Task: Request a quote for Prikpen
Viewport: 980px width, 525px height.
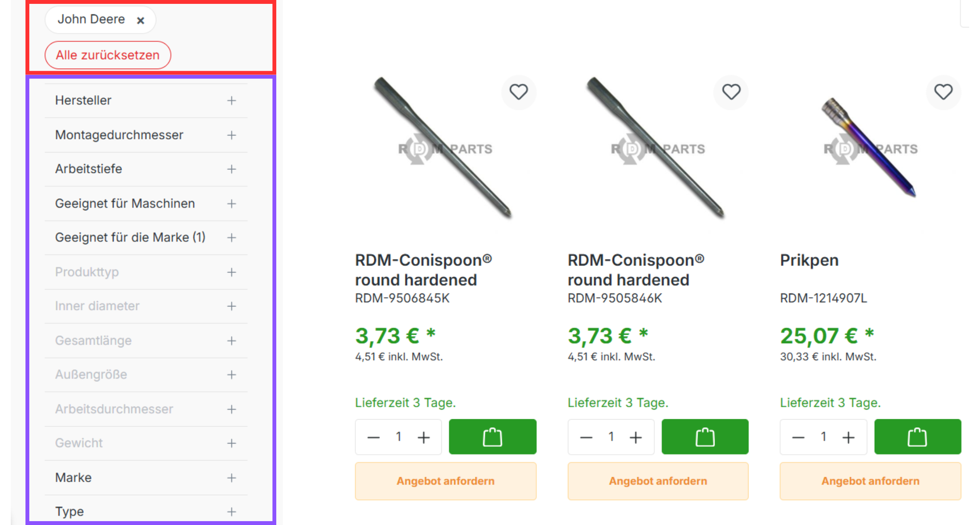Action: (870, 481)
